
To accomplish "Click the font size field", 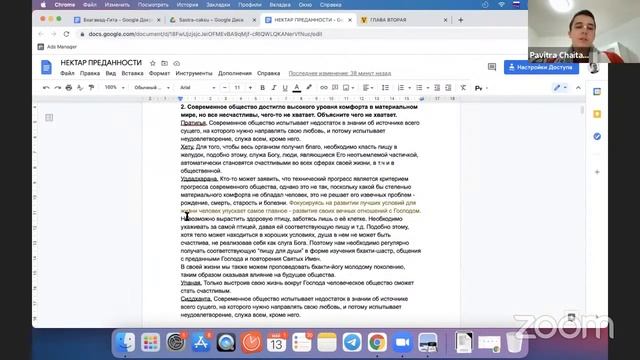I will (x=237, y=88).
